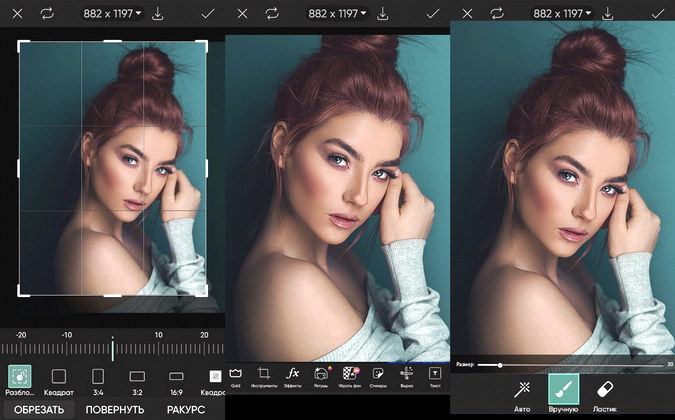The image size is (675, 420).
Task: Close the crop screen with X
Action: pos(17,14)
